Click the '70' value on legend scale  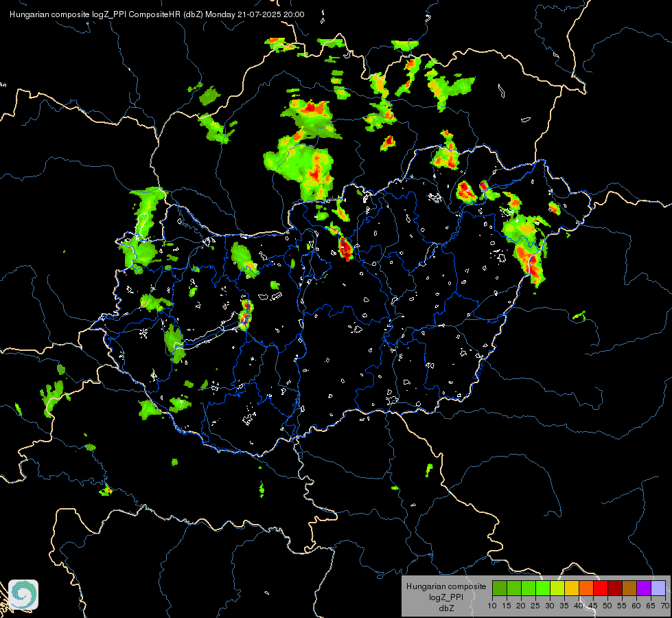point(665,606)
